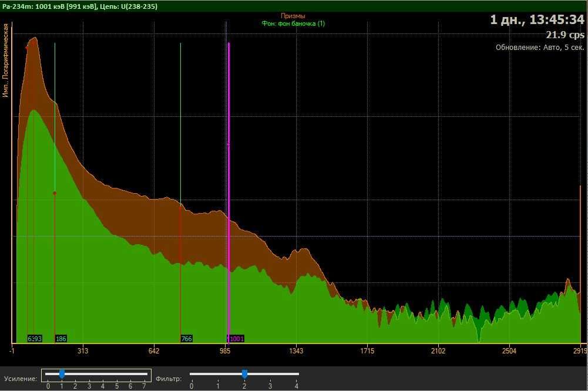The height and width of the screenshot is (391, 588).
Task: Click the 985 energy axis label
Action: pos(225,351)
